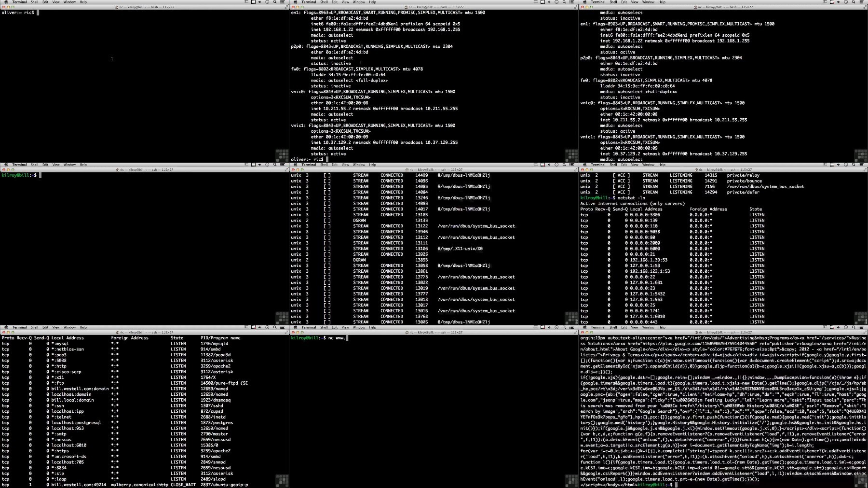This screenshot has width=868, height=488.
Task: Open notification list above the Google HTML output window
Action: click(x=861, y=327)
